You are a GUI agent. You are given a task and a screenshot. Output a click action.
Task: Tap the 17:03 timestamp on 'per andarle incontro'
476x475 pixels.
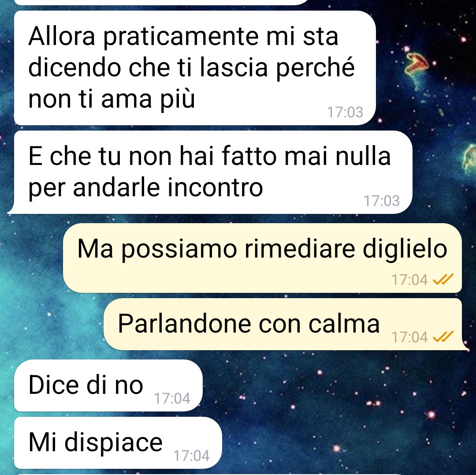(x=382, y=201)
